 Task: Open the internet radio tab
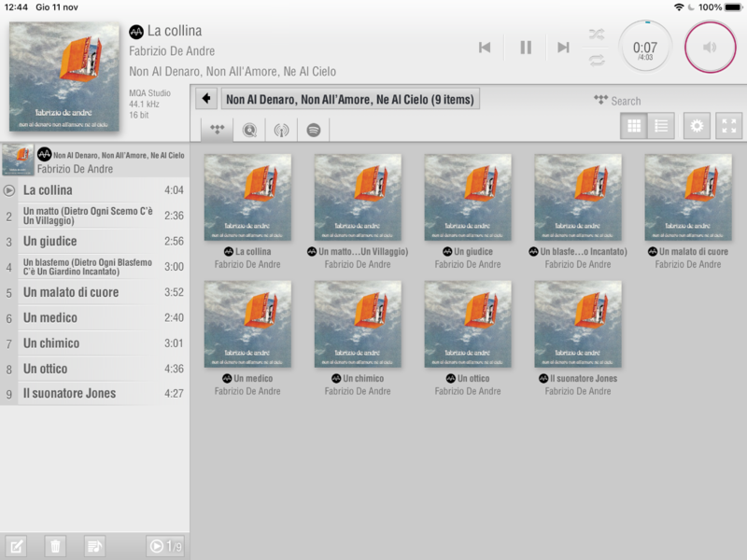pos(281,130)
